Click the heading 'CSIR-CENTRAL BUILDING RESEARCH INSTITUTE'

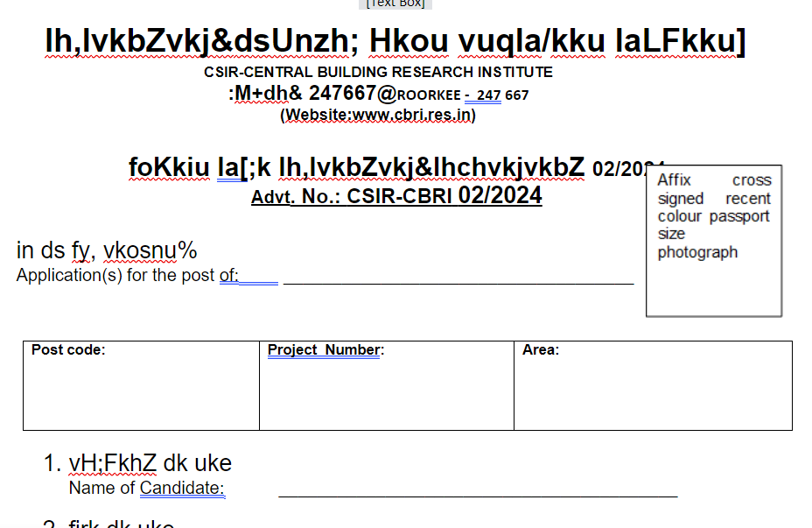tap(378, 72)
